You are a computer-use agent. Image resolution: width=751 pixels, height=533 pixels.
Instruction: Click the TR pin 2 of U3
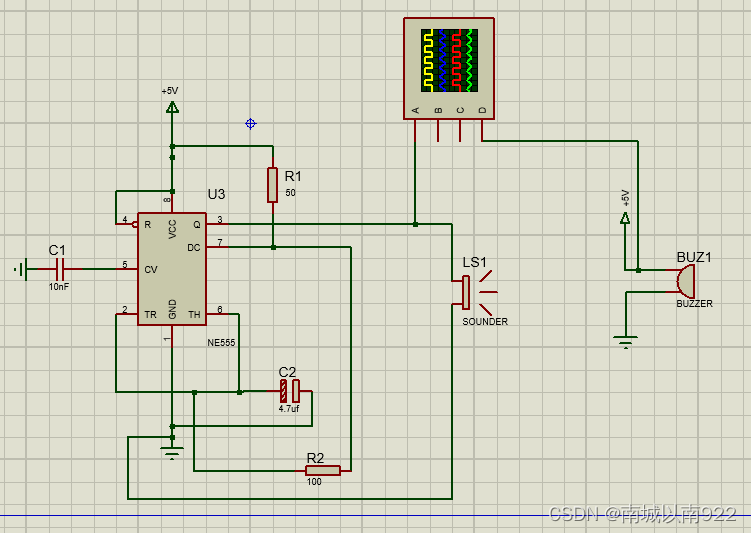(x=127, y=314)
